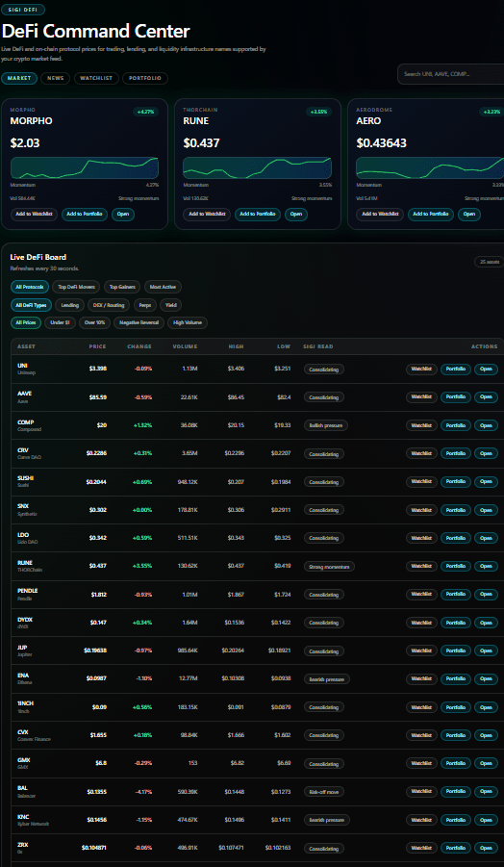Add 1INCH row to Watchlist

[x=421, y=707]
